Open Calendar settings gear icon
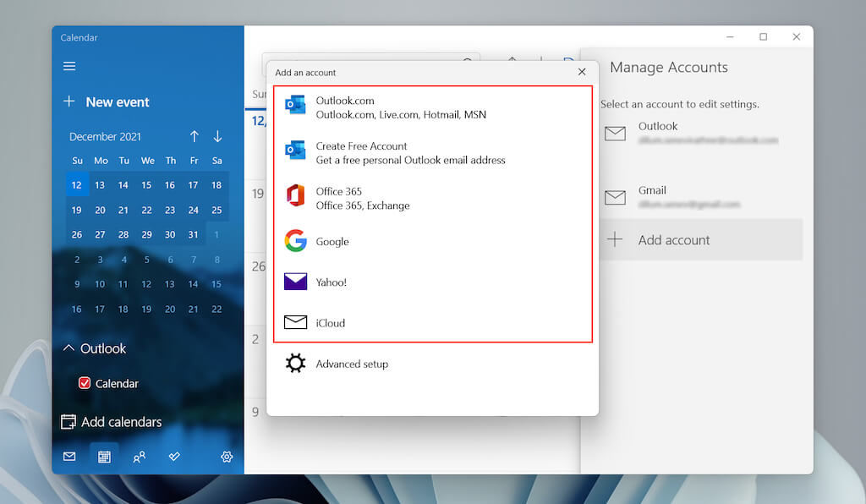The width and height of the screenshot is (866, 504). [x=227, y=457]
